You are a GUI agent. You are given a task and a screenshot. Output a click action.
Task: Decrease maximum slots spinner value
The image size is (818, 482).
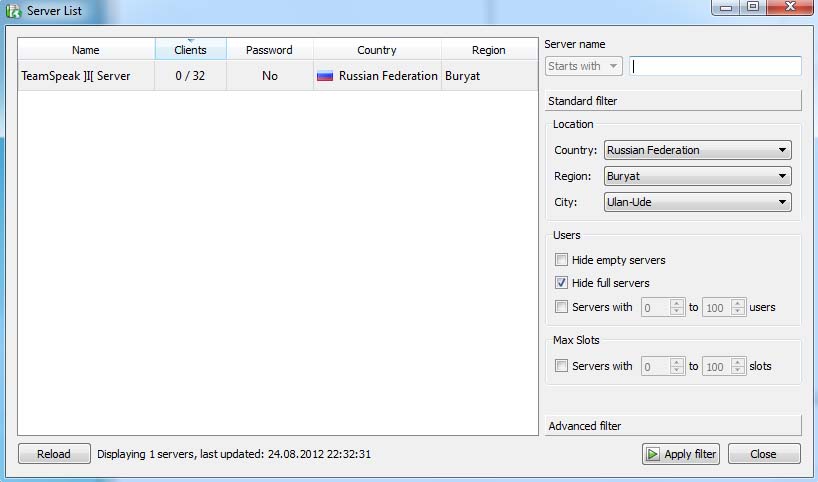pyautogui.click(x=738, y=370)
